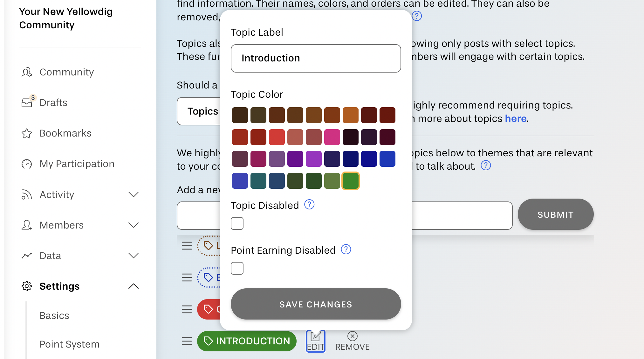Expand the Members section dropdown
The width and height of the screenshot is (644, 359).
pos(135,225)
